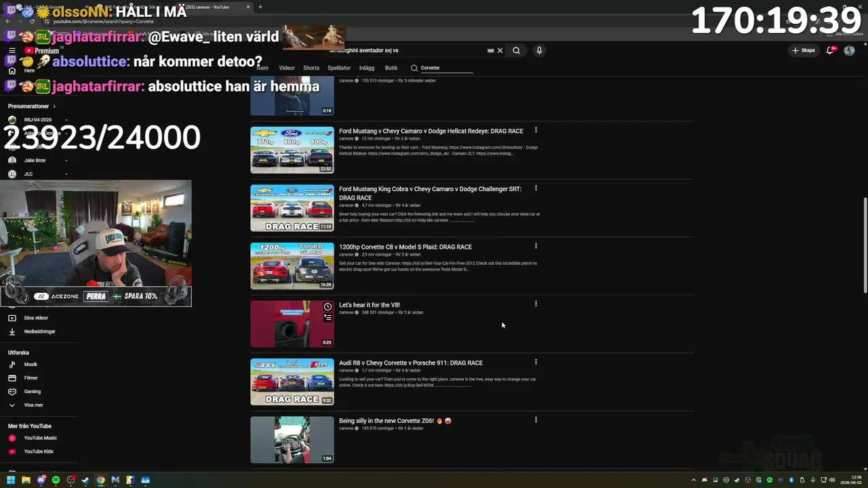Open title Ford Mustang v Chevy Camaro v Dodge Hellcat Redeye
Screen dimensions: 868x488
coord(431,131)
